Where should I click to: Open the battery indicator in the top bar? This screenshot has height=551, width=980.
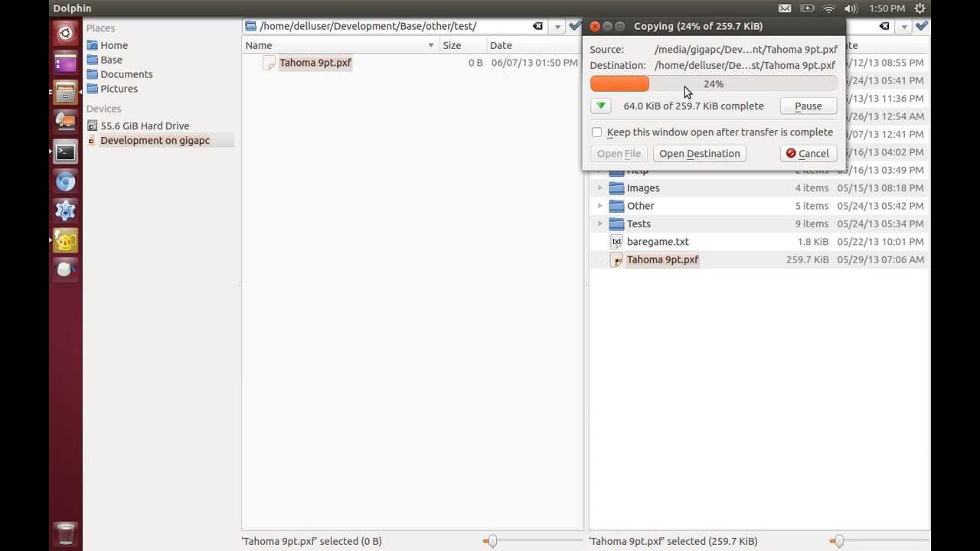807,8
